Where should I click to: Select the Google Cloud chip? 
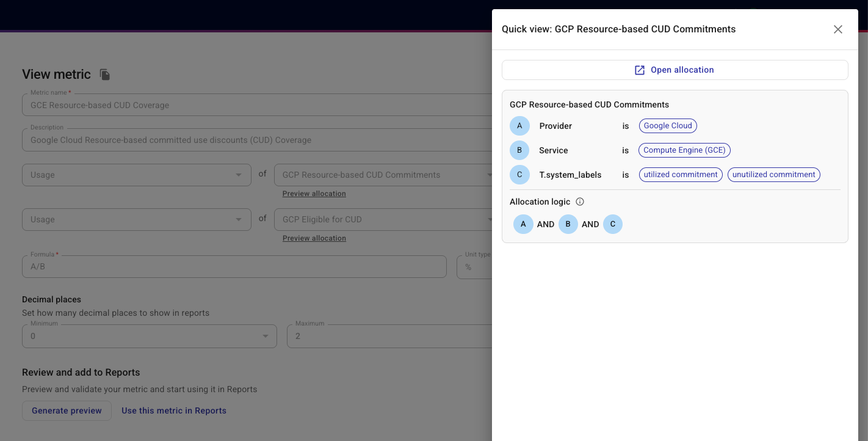tap(668, 126)
